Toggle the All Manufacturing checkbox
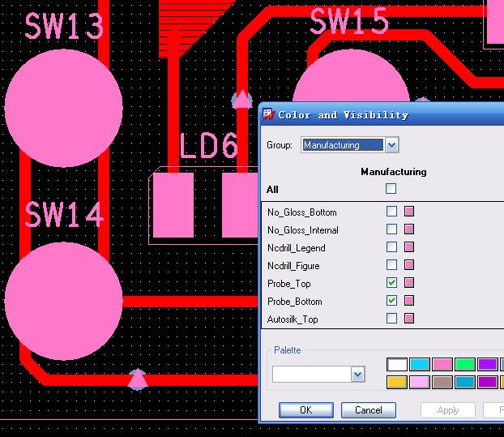Viewport: 504px width, 437px height. [x=391, y=188]
